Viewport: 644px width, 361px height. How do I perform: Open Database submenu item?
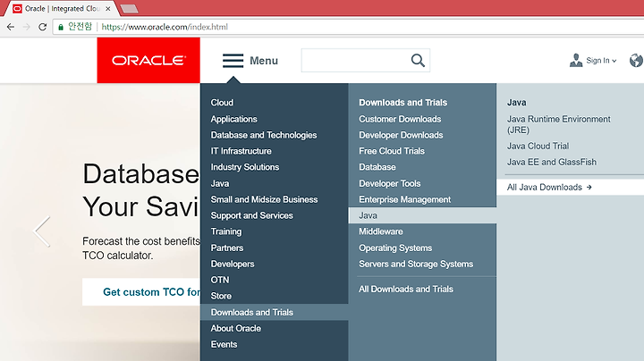pyautogui.click(x=377, y=167)
